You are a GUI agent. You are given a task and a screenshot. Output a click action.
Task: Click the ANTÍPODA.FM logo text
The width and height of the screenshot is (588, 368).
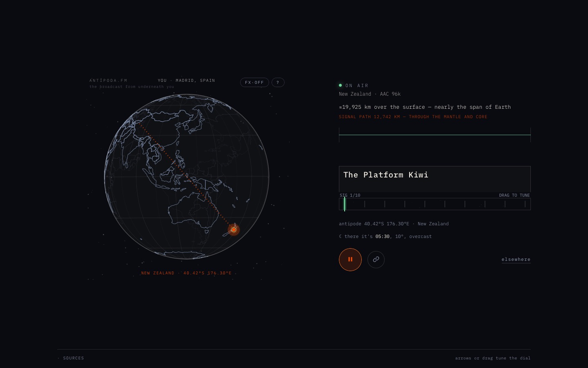(109, 81)
